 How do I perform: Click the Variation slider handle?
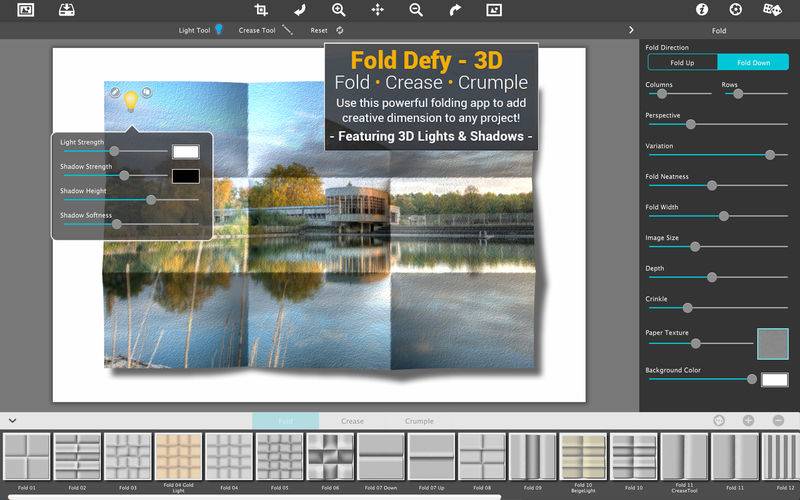click(770, 155)
